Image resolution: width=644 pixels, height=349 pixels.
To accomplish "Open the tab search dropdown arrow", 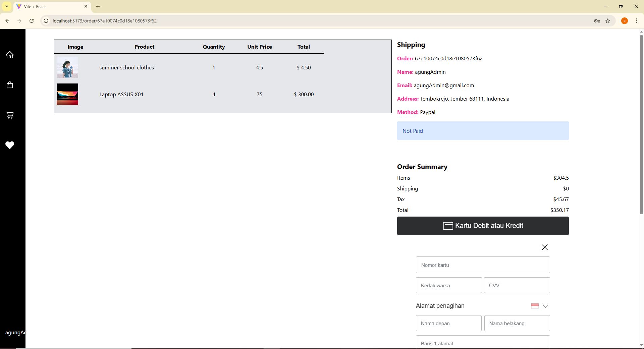I will point(7,6).
